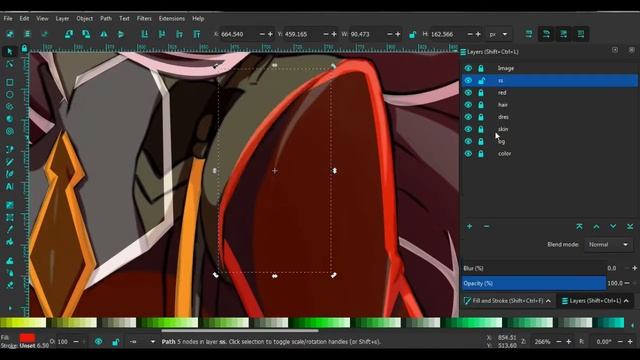This screenshot has width=640, height=360.
Task: Increase X position with plus button
Action: click(x=270, y=34)
